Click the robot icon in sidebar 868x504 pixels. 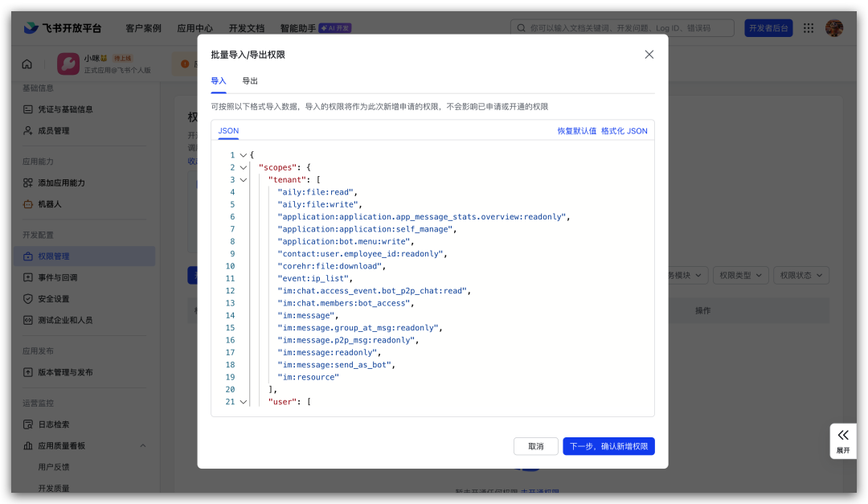[28, 204]
